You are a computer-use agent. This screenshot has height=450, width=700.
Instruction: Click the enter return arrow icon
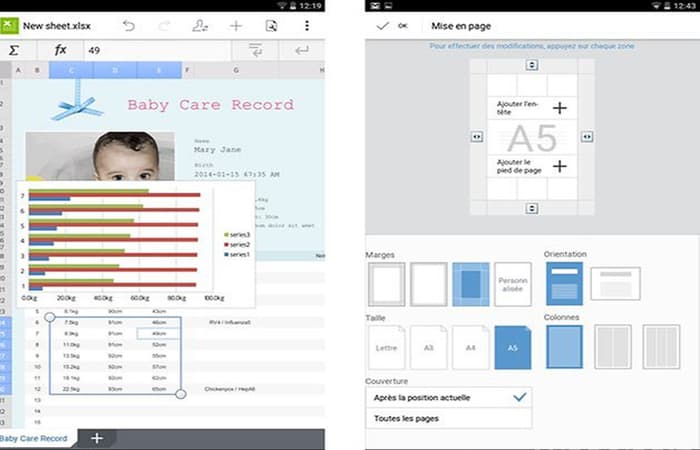pyautogui.click(x=302, y=50)
